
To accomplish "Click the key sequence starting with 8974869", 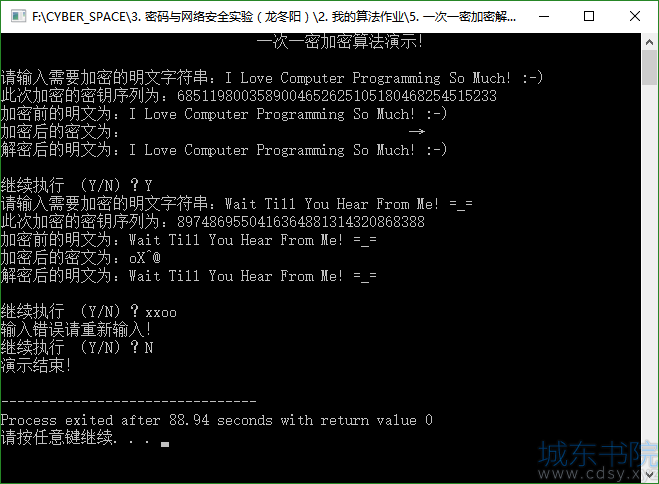I will click(x=301, y=222).
